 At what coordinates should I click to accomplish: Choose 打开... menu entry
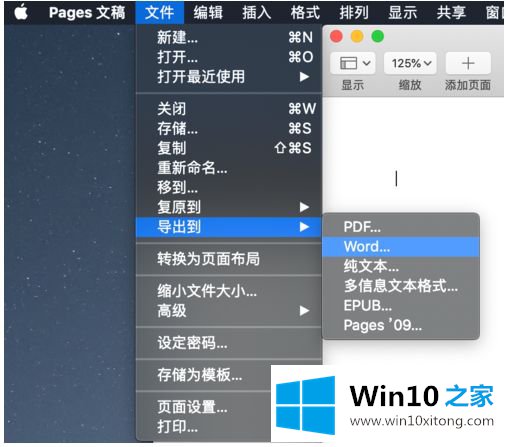[229, 57]
